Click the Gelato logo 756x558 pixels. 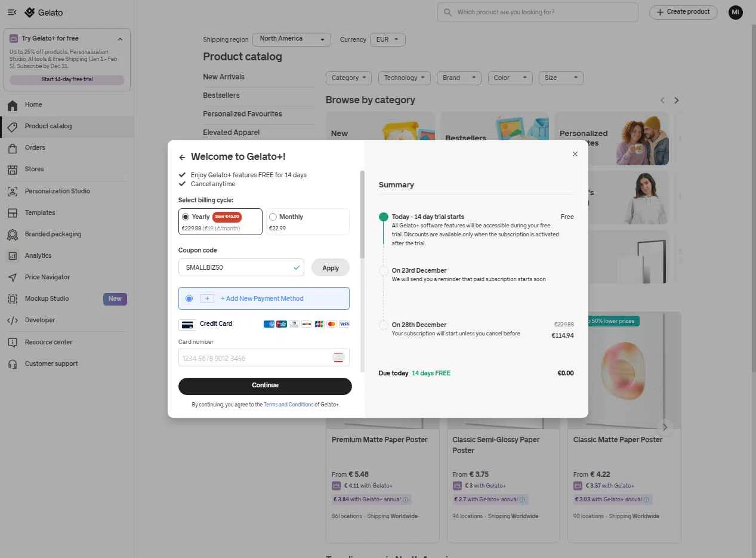(44, 13)
